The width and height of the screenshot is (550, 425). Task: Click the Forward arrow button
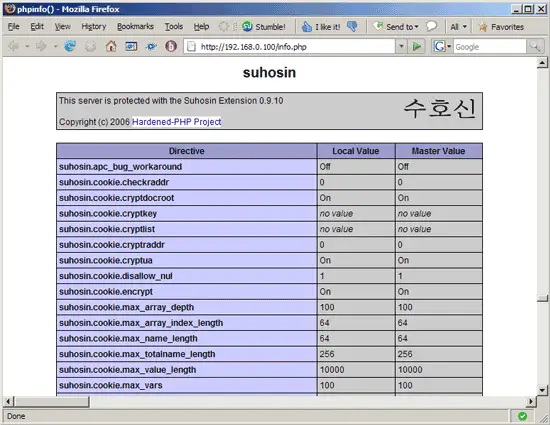tap(41, 46)
